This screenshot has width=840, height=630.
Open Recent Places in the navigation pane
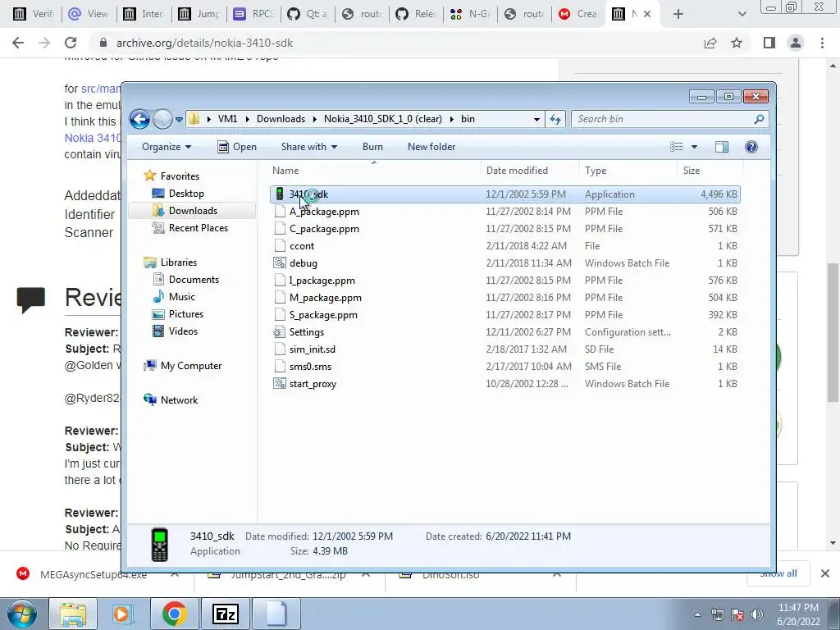(x=199, y=228)
